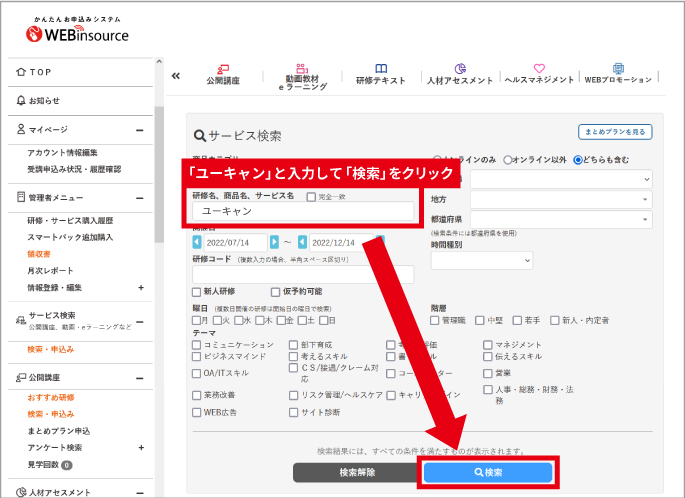Click the start date previous-day arrow
Viewport: 685px width, 498px height.
[197, 242]
